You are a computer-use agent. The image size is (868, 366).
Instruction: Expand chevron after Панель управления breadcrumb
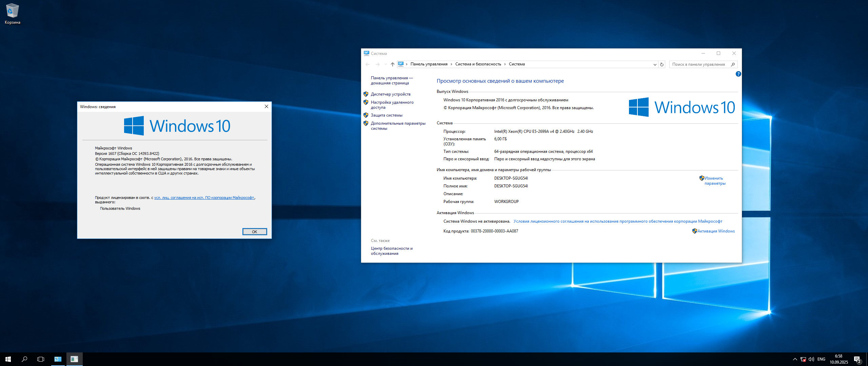point(452,64)
